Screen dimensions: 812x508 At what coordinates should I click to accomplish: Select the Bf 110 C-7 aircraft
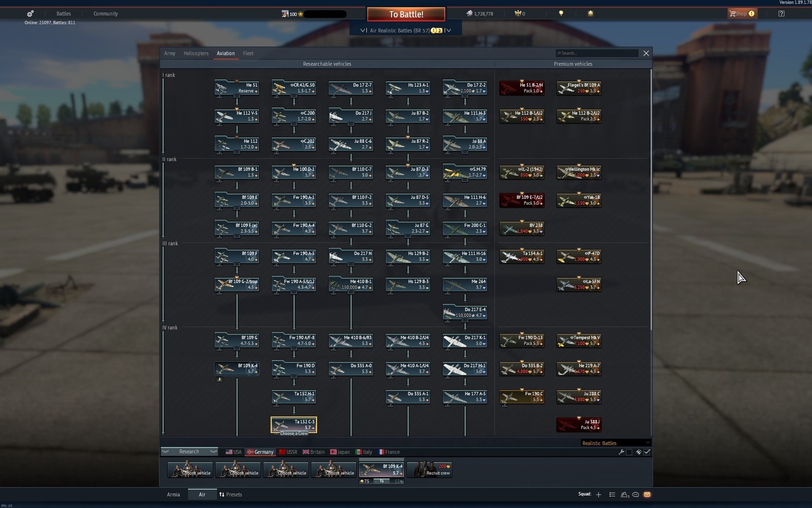351,172
